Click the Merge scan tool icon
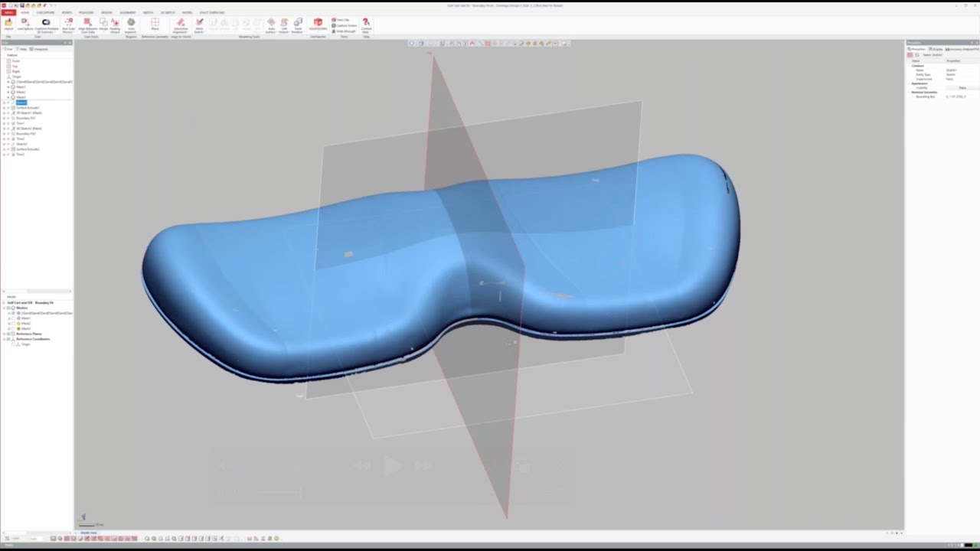The height and width of the screenshot is (551, 980). click(103, 25)
